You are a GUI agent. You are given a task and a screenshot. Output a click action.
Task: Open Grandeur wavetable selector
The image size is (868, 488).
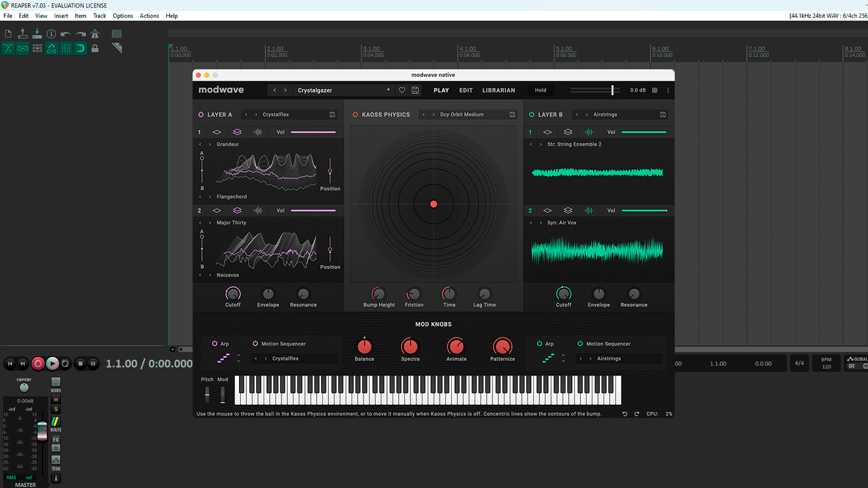point(227,144)
